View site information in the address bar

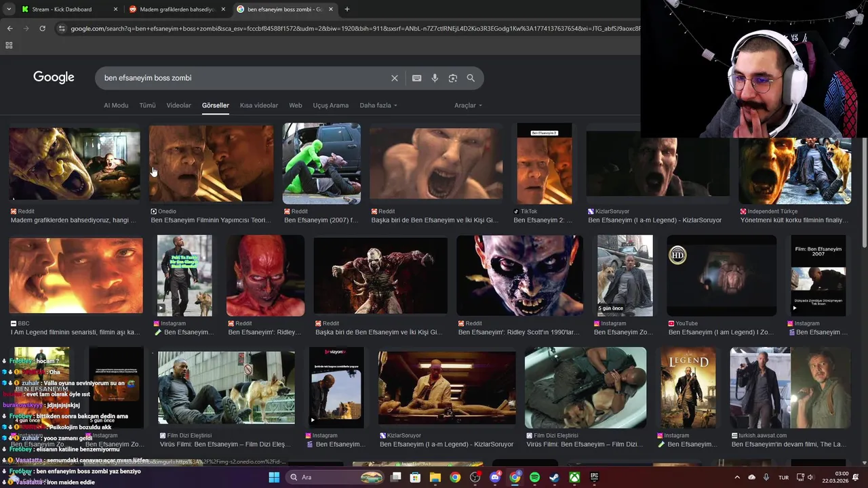pyautogui.click(x=62, y=28)
